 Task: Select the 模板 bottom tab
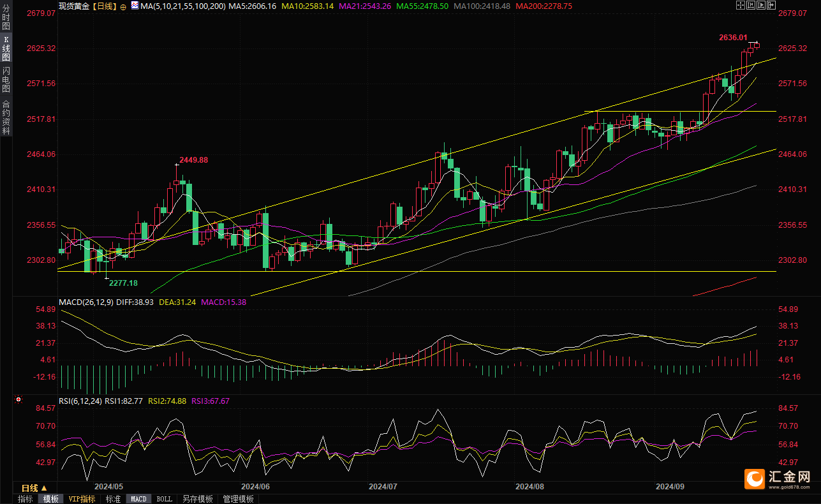tap(50, 499)
